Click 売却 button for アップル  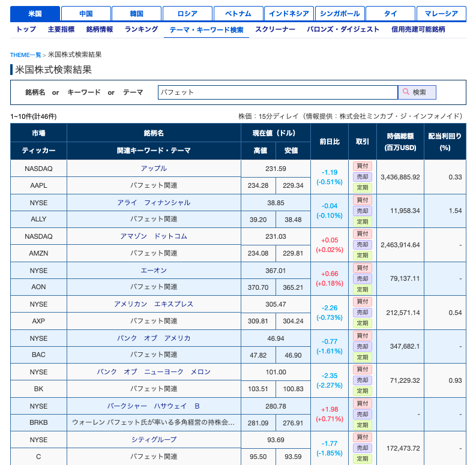[363, 176]
